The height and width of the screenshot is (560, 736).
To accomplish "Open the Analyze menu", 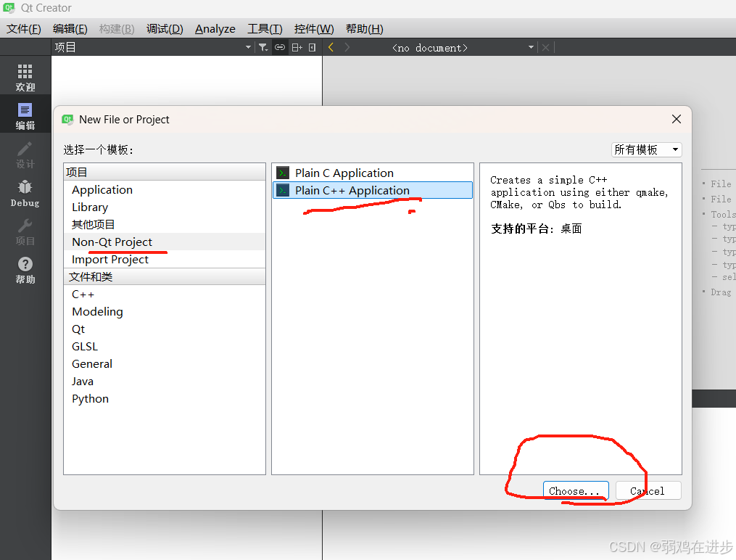I will click(x=215, y=29).
